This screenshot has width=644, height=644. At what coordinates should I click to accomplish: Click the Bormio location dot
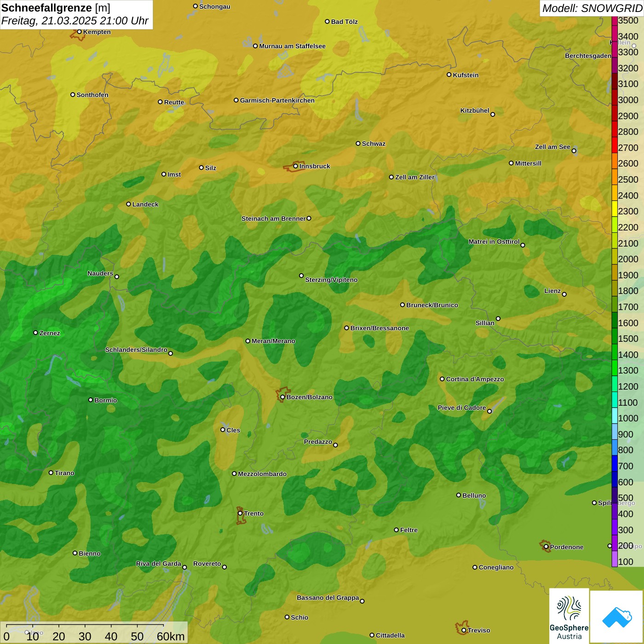coord(91,400)
